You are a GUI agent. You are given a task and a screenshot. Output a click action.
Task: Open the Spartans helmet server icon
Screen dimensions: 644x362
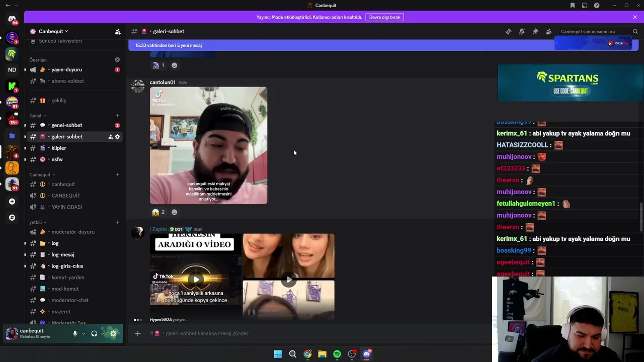tap(12, 53)
